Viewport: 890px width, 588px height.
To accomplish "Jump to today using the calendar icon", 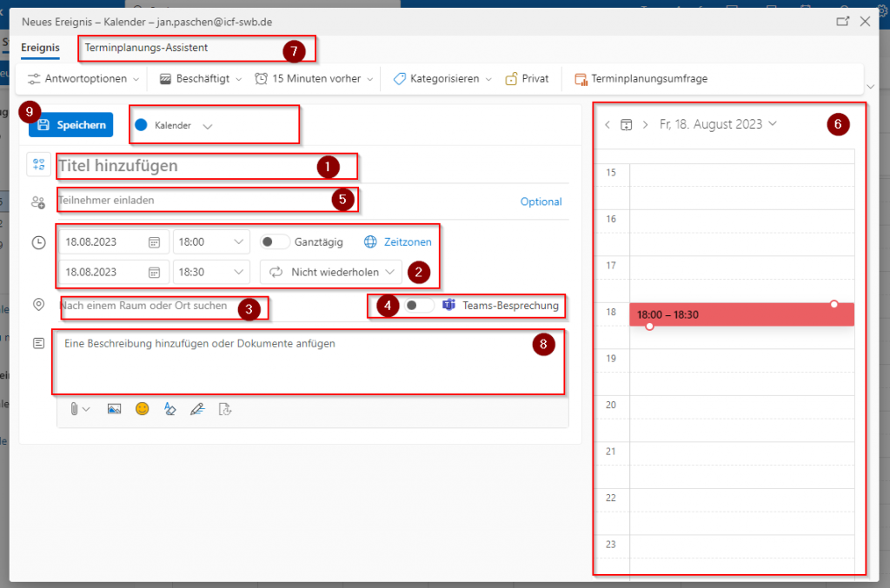I will (x=626, y=125).
